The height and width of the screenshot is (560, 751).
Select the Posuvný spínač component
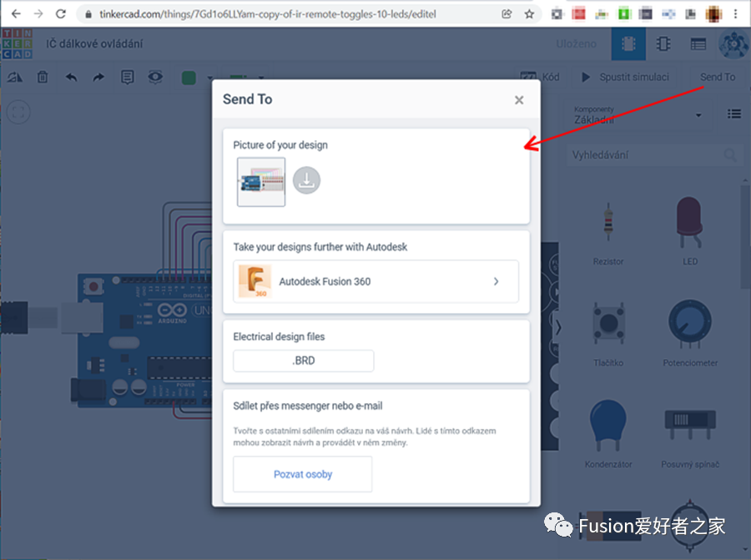690,436
